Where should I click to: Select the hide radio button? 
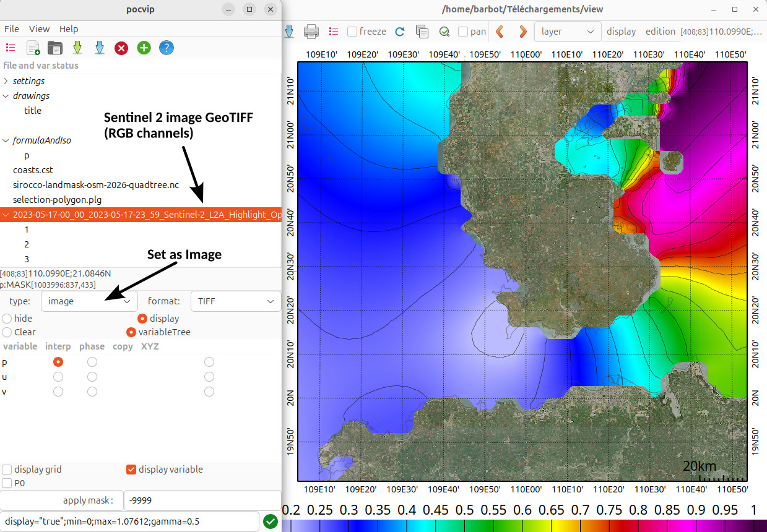click(7, 319)
